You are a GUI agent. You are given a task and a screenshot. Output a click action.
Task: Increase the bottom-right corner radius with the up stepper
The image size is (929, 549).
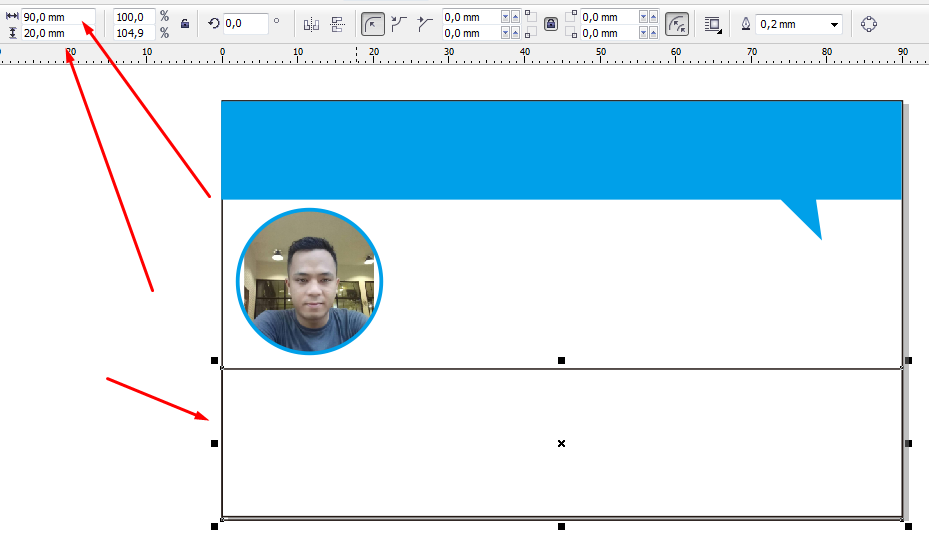point(653,33)
